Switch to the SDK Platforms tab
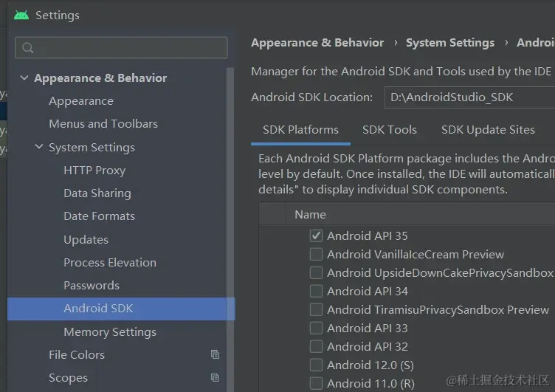The image size is (555, 392). pos(300,130)
